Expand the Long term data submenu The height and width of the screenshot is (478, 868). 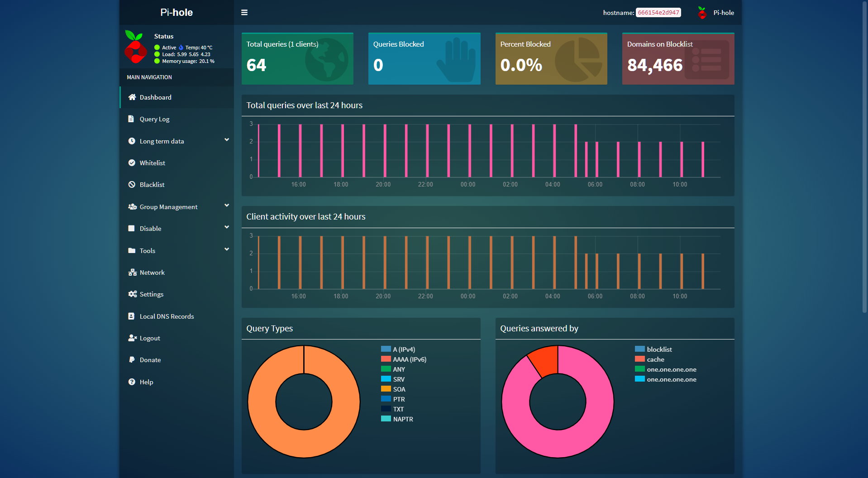227,140
